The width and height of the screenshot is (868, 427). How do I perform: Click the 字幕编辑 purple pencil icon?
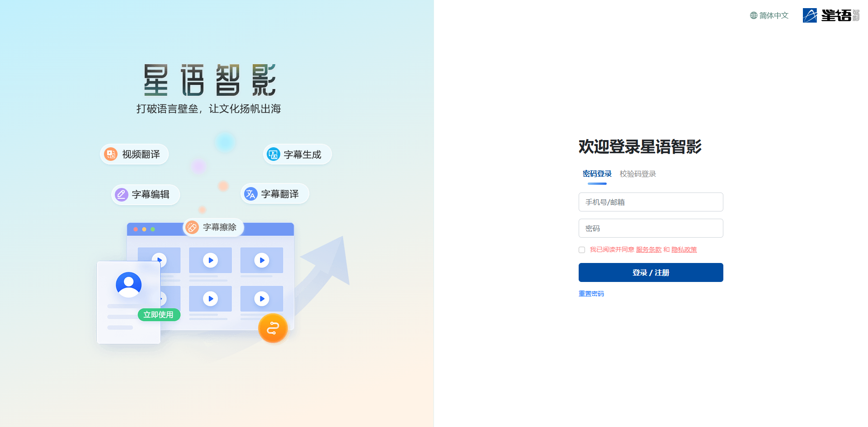(x=121, y=194)
